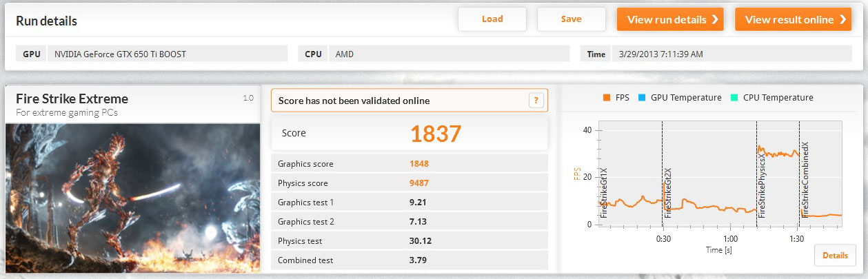Select the Time field 3/29/2013 7:11:39 AM

731,54
